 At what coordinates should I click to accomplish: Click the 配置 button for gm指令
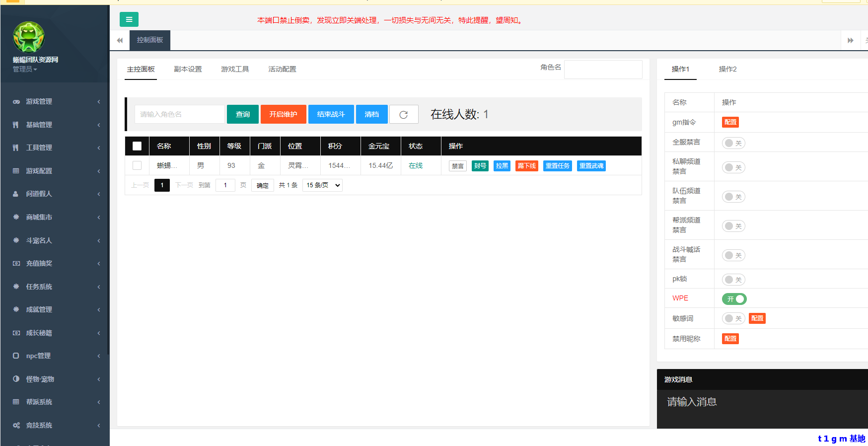pyautogui.click(x=730, y=122)
